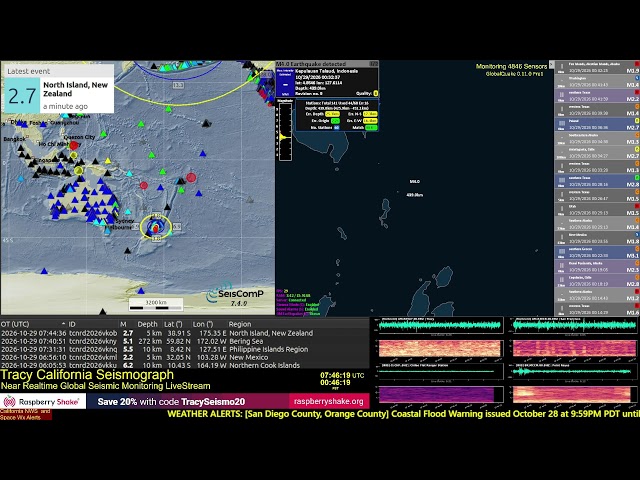Select the M1.6 event at list bottom

(597, 309)
